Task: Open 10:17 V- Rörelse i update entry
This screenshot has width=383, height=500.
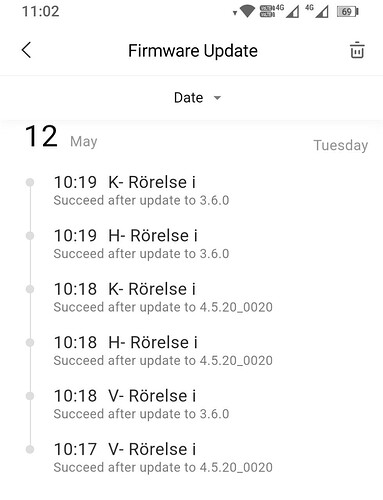Action: [x=191, y=458]
